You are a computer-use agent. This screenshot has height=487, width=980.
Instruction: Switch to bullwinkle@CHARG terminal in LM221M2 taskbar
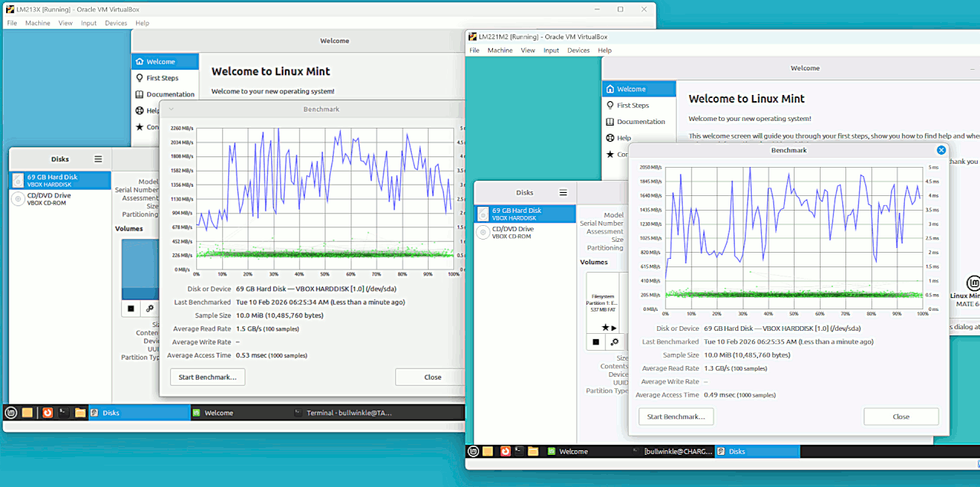point(672,452)
